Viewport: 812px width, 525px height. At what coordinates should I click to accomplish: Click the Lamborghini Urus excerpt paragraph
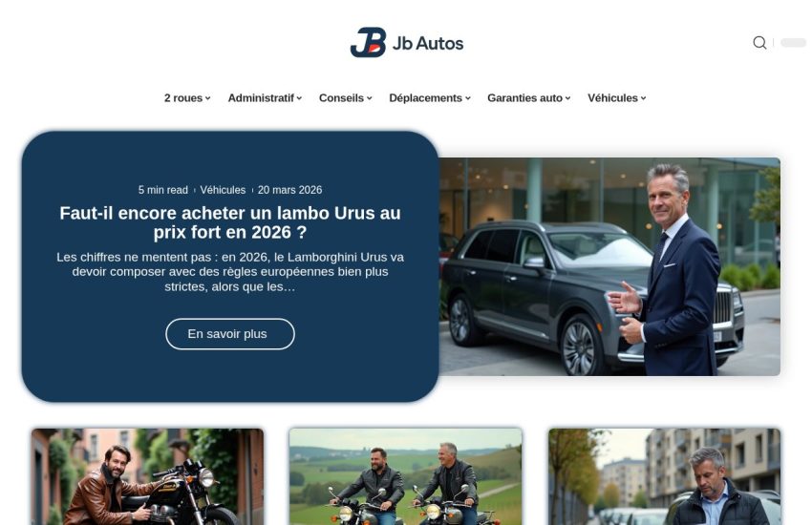230,271
